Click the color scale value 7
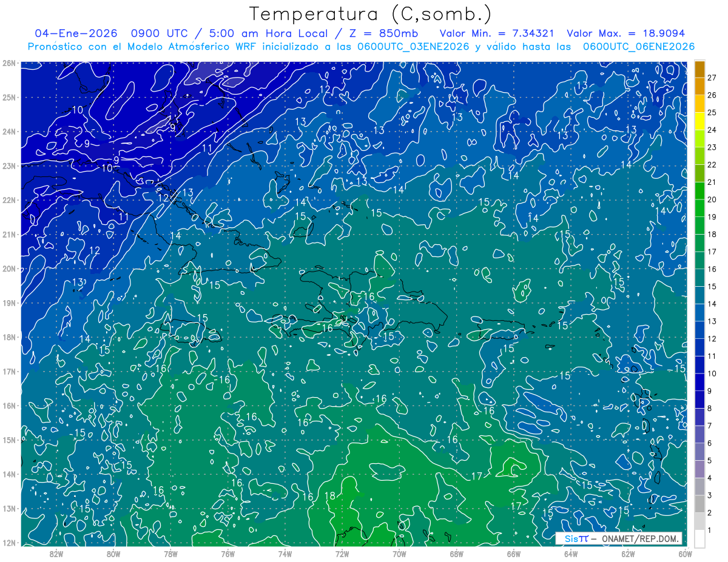Viewport: 728px width, 562px height. point(711,426)
